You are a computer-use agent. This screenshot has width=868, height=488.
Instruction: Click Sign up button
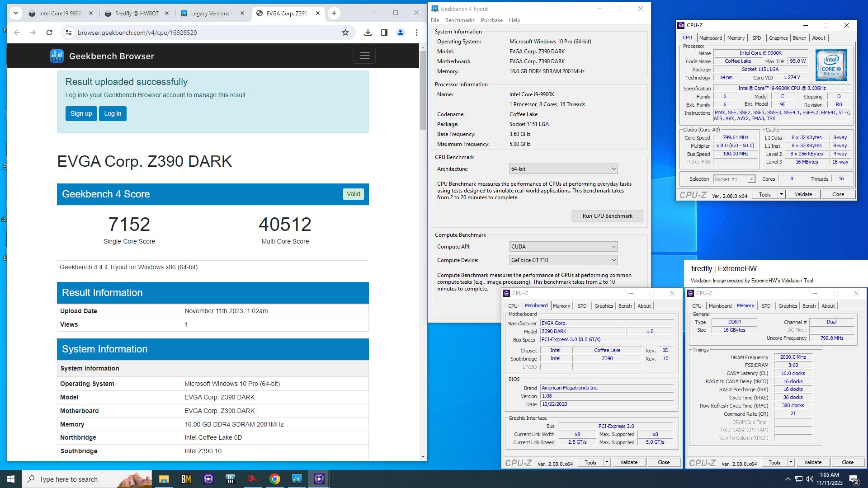click(x=81, y=113)
